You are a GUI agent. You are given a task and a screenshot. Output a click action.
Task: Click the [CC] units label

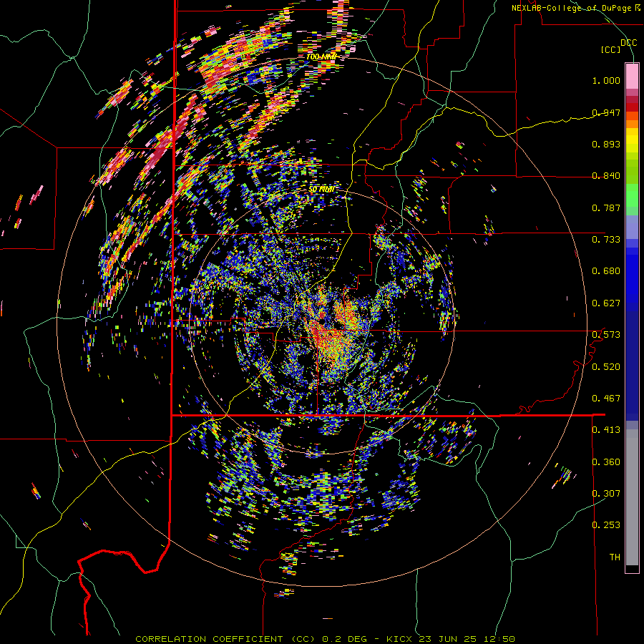[x=610, y=49]
